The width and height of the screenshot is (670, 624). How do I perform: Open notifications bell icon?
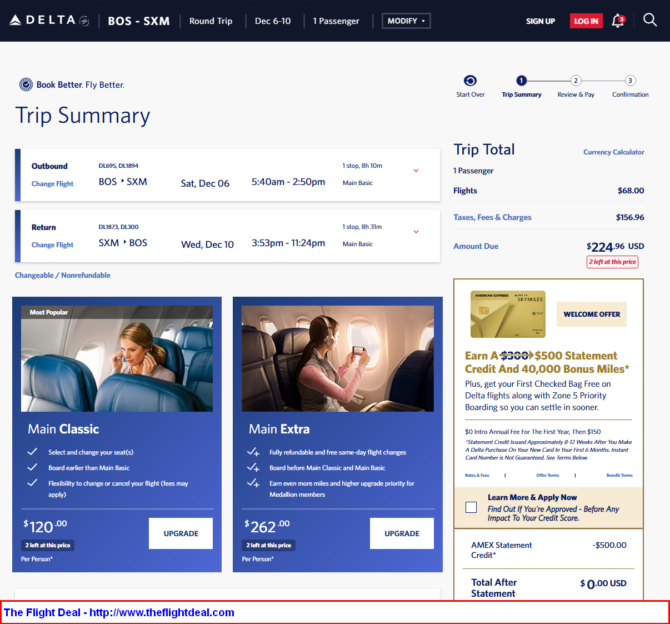pyautogui.click(x=618, y=20)
